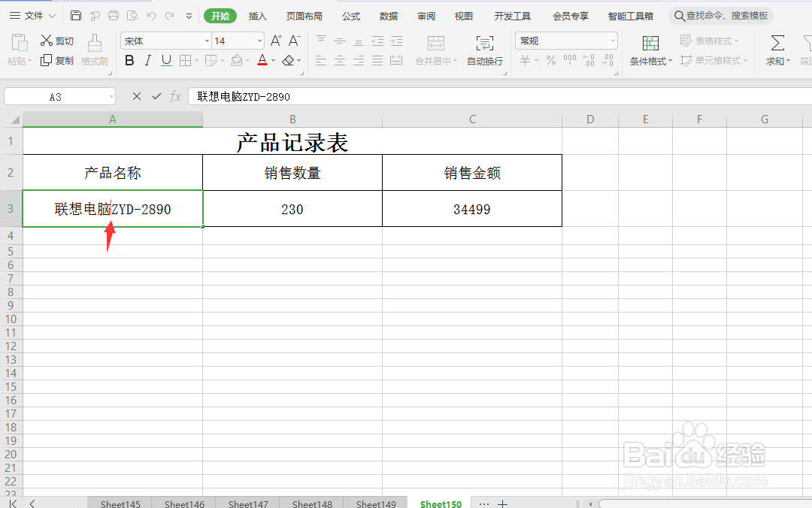Toggle Italic formatting
This screenshot has height=508, width=812.
(x=148, y=61)
